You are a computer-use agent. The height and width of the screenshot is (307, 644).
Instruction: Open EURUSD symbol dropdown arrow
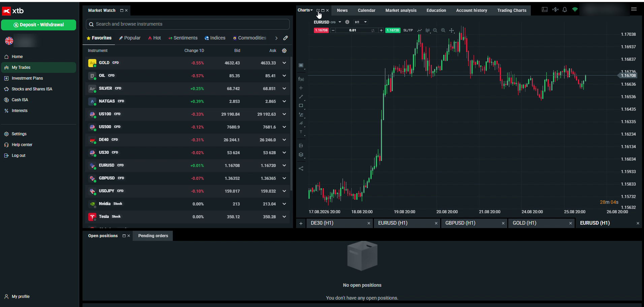pos(340,22)
